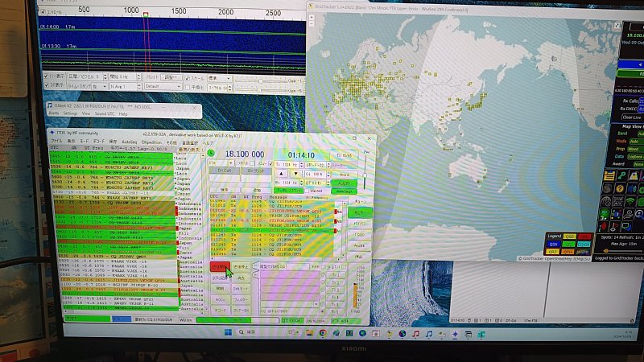This screenshot has height=362, width=644.
Task: Click the red map pin icon in GridTracker
Action: point(603,227)
